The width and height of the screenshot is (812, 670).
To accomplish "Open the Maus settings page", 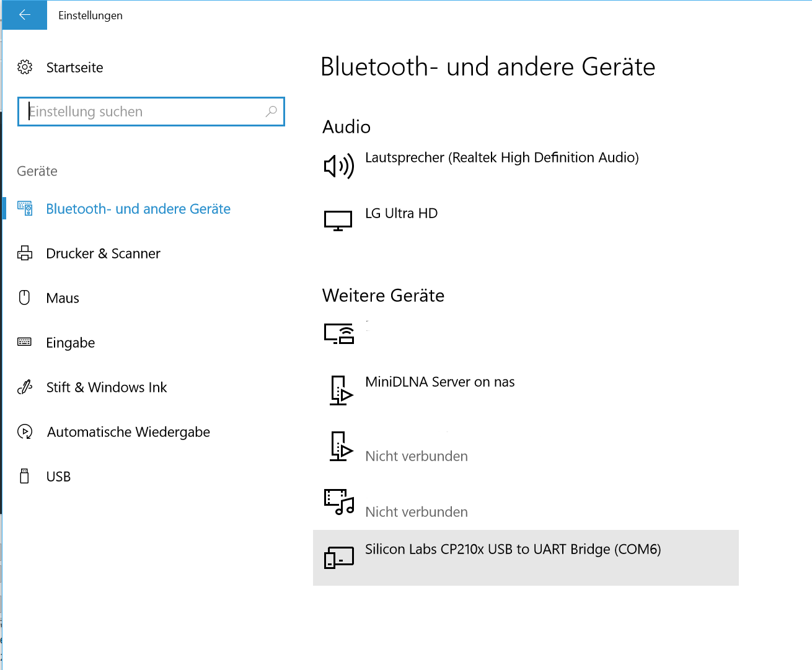I will point(63,298).
